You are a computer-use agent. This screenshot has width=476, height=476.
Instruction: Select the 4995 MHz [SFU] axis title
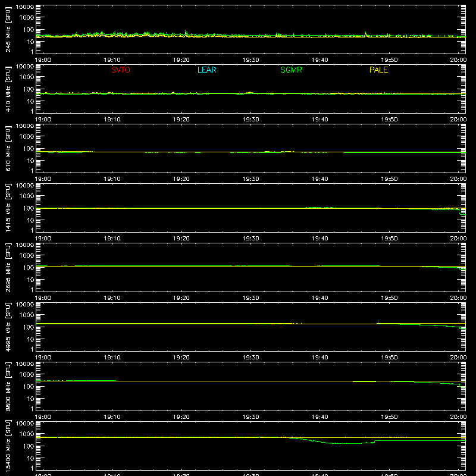8,327
